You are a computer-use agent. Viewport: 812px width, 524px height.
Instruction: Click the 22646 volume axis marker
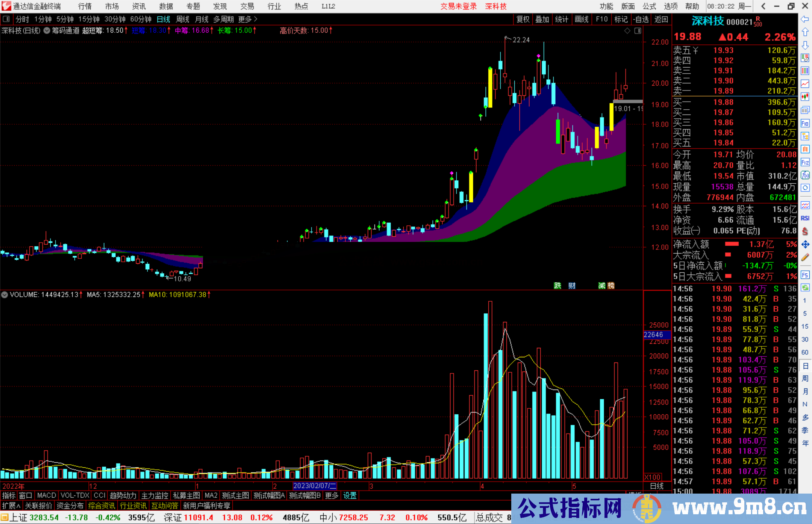656,334
